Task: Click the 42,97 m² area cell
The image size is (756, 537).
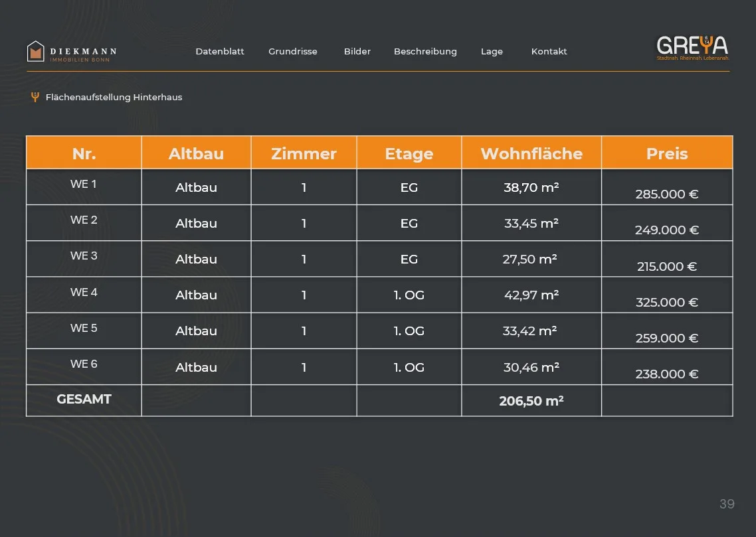Action: [531, 295]
